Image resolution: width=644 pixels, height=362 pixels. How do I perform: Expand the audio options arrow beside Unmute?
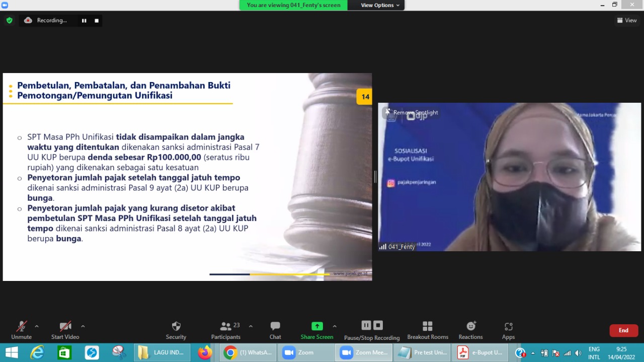(37, 326)
